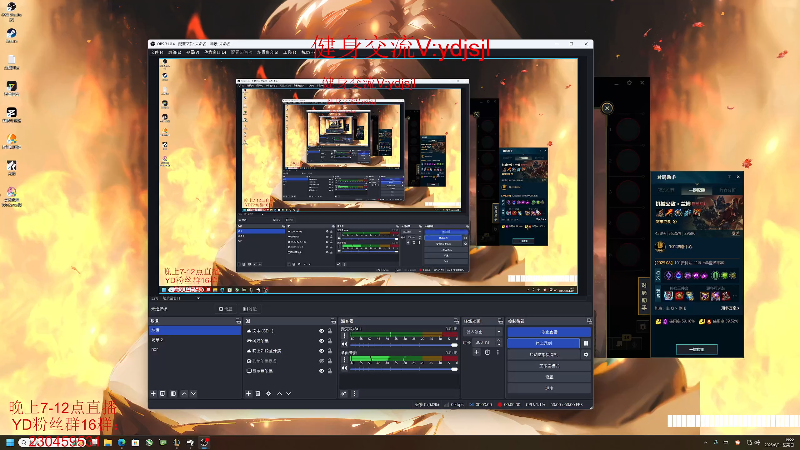The image size is (800, 450).
Task: Open Settings from the Controls panel
Action: 549,377
